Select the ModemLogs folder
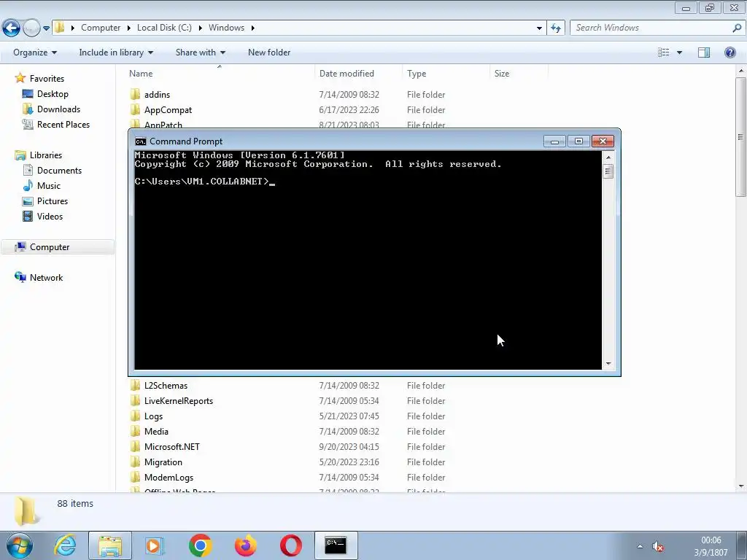747x560 pixels. coord(169,477)
